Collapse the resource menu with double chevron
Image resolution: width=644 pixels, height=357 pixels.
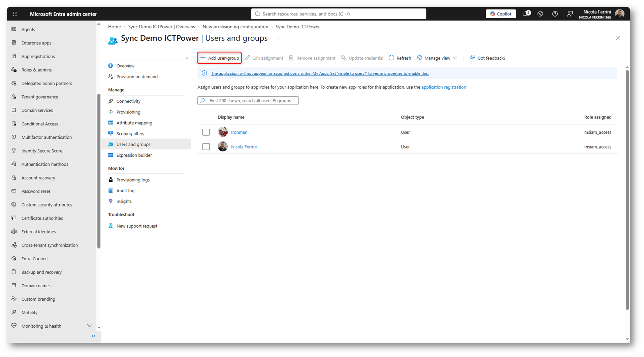pos(187,58)
